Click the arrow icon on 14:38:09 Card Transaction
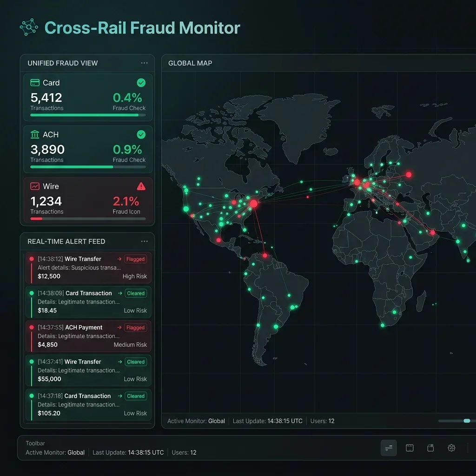476x476 pixels. [120, 293]
